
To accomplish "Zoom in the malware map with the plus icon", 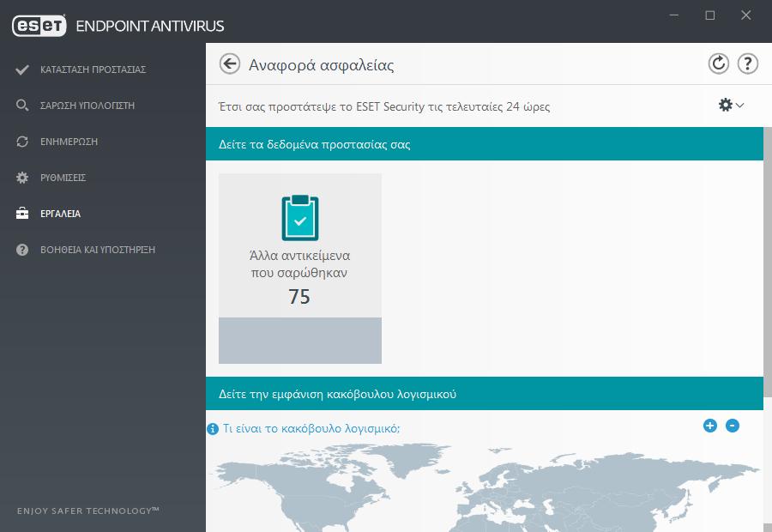I will point(710,426).
